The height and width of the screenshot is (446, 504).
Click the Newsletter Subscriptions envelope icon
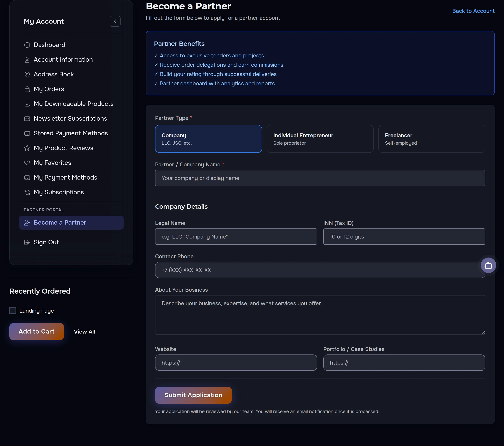coord(27,119)
